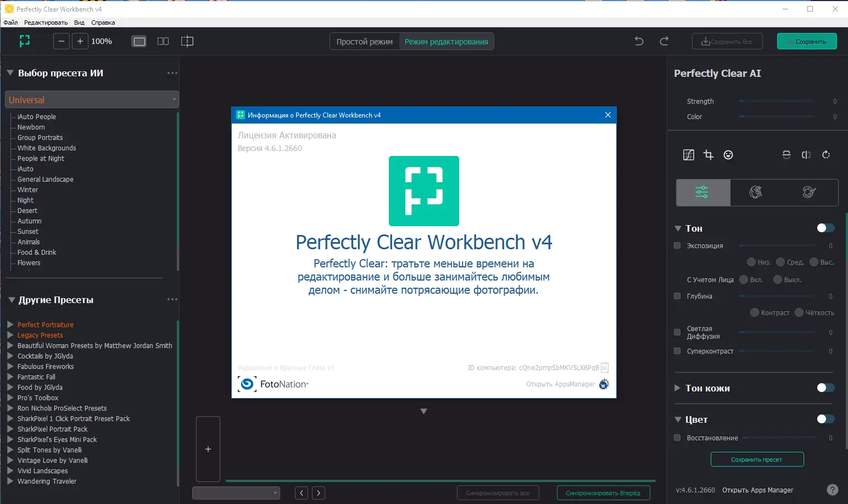Open the dropdown left of the navigation arrows
The image size is (848, 504).
point(236,493)
